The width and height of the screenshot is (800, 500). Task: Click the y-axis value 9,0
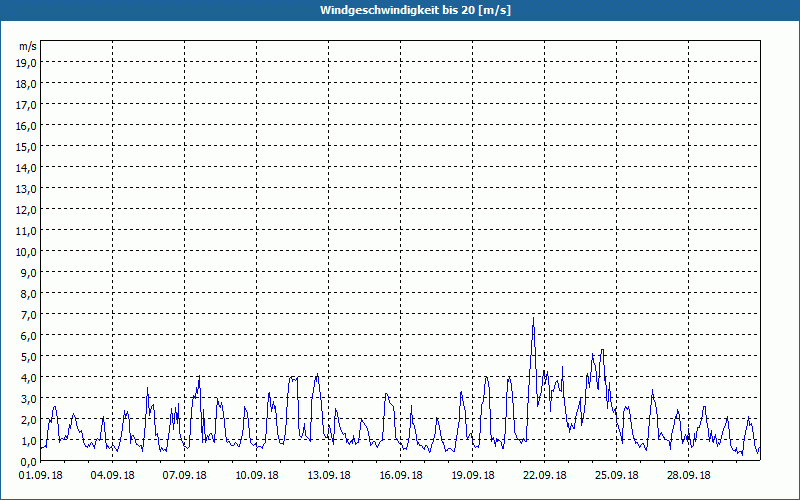tap(29, 272)
